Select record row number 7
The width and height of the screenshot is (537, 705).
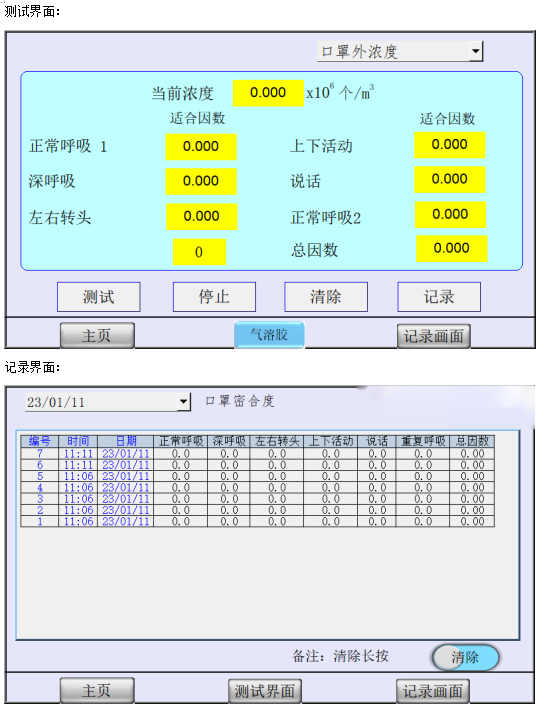tap(257, 453)
